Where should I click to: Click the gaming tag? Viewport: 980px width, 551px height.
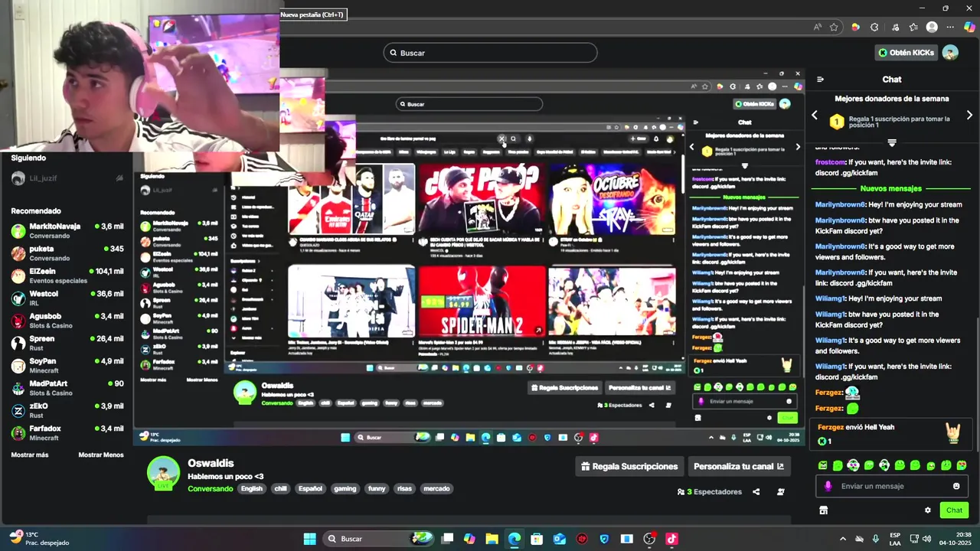click(345, 488)
